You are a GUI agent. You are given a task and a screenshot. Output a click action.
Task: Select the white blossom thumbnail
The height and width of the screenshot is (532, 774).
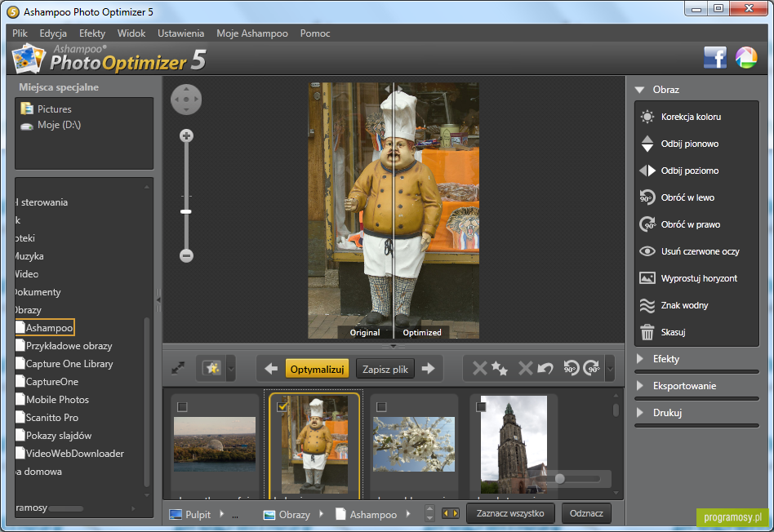(x=414, y=444)
